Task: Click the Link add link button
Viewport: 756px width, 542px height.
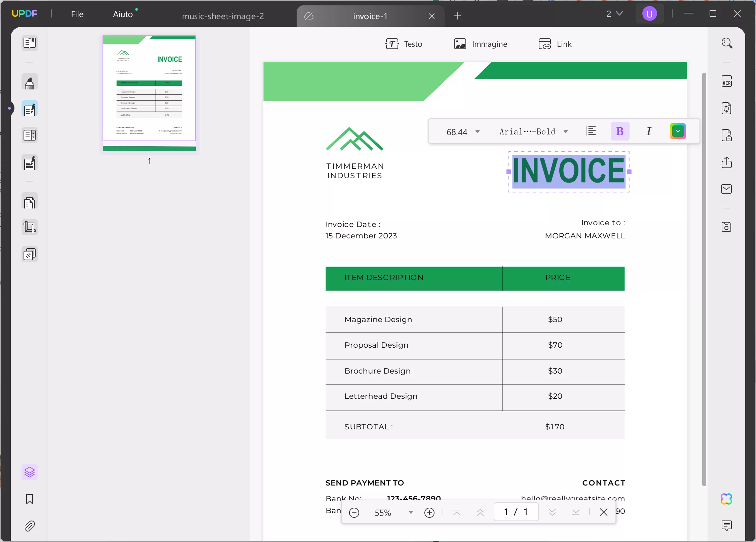Action: click(555, 44)
